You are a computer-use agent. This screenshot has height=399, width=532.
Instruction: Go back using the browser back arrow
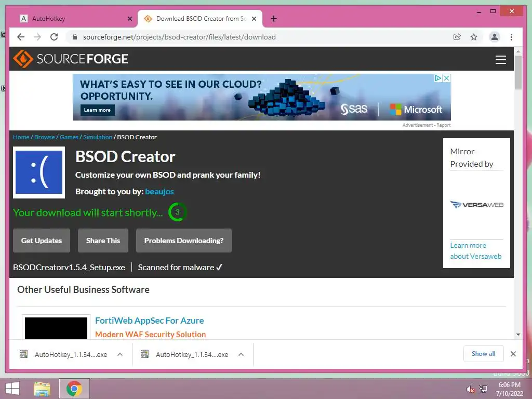[x=21, y=37]
